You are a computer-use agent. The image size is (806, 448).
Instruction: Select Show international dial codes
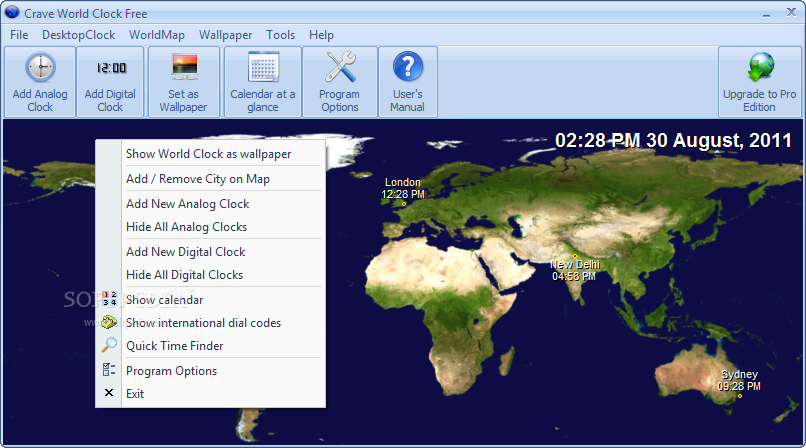[211, 323]
